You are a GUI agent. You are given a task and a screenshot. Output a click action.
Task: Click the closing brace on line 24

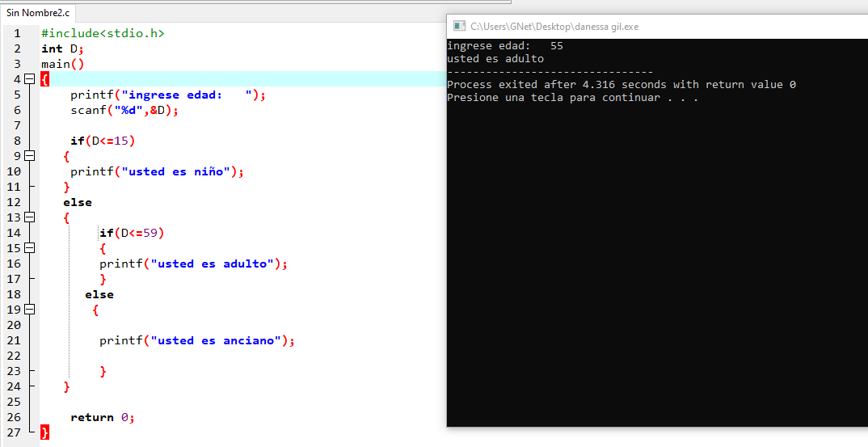[66, 386]
